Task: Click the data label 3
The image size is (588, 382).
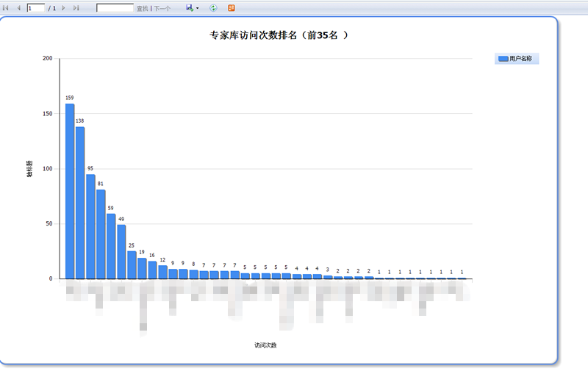Action: [327, 270]
